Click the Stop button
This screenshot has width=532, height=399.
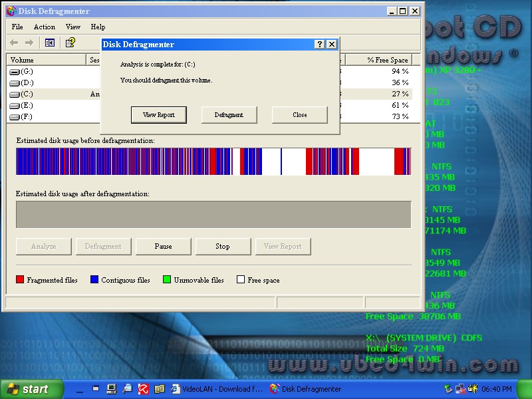point(223,246)
